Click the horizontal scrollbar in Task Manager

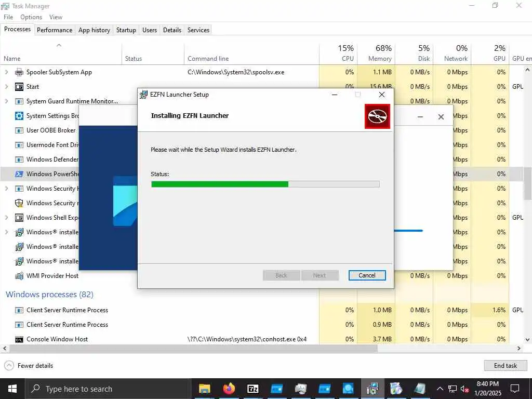(193, 348)
